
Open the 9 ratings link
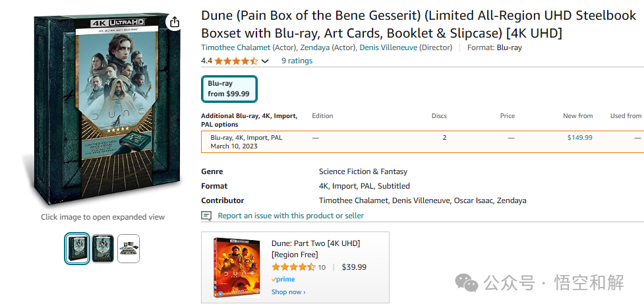click(297, 61)
